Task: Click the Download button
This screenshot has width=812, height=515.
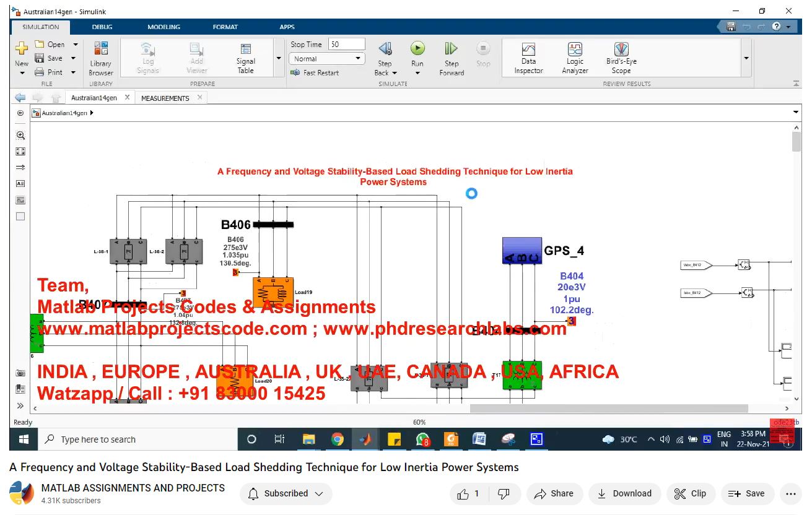Action: click(624, 493)
